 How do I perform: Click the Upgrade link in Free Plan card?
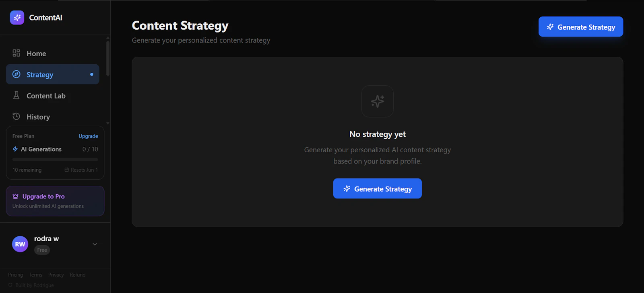coord(88,136)
